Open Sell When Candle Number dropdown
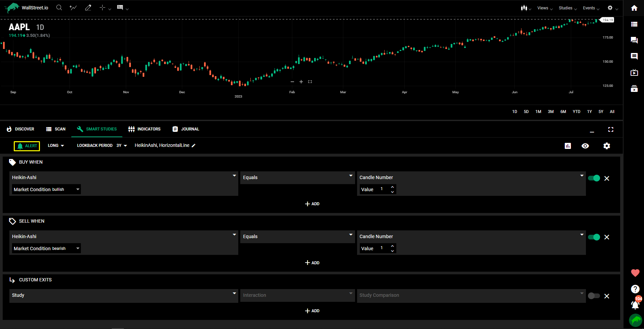The width and height of the screenshot is (644, 329). pyautogui.click(x=472, y=236)
